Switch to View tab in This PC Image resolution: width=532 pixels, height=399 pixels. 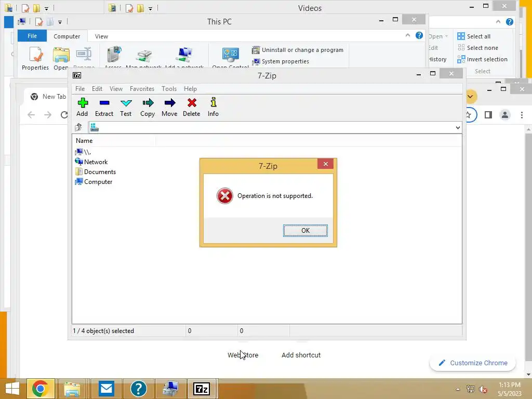[x=101, y=36]
